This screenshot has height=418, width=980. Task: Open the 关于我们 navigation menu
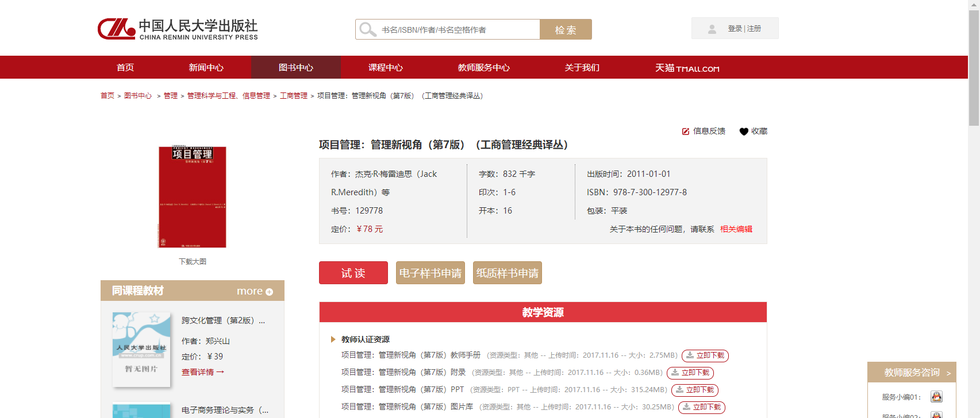[x=582, y=67]
